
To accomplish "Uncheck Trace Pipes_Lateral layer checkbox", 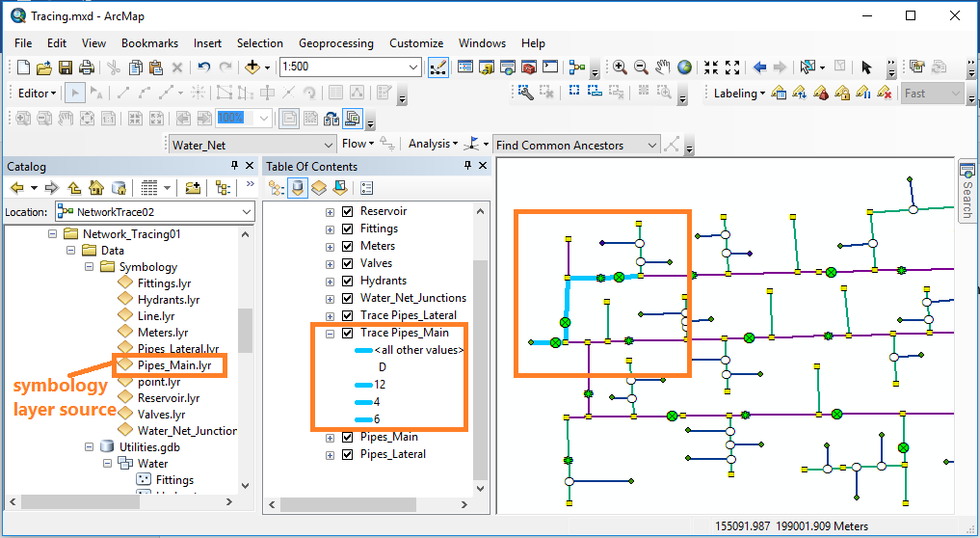I will coord(348,316).
